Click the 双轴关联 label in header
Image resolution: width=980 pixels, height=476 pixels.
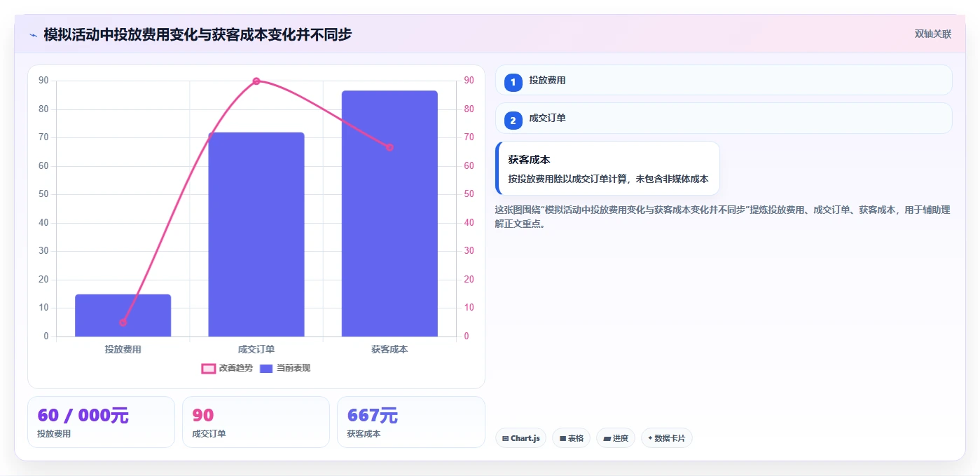[932, 34]
